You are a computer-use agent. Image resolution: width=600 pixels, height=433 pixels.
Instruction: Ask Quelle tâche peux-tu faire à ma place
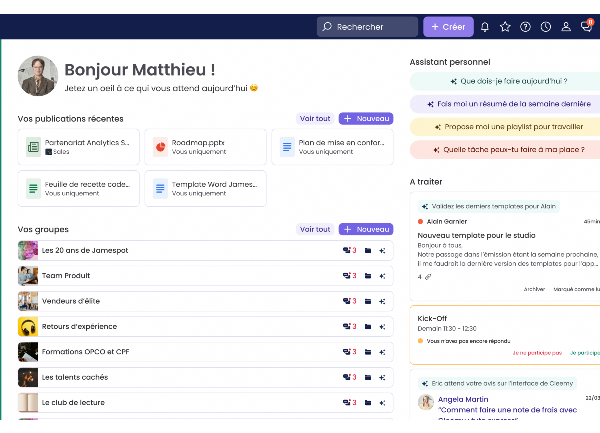505,150
